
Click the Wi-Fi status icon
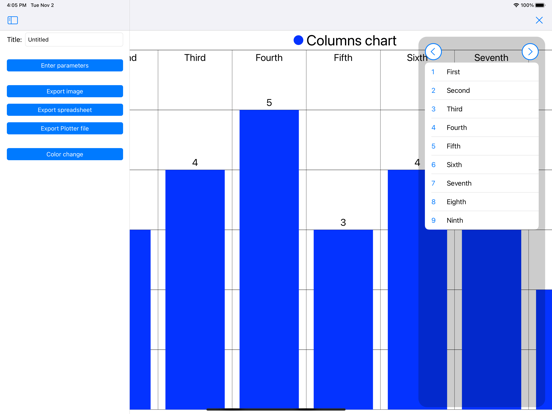516,5
